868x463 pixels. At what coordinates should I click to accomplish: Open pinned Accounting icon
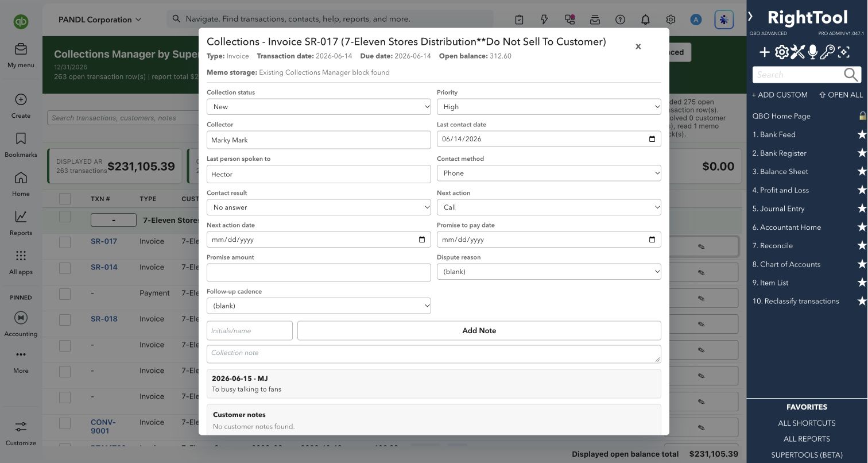point(21,318)
